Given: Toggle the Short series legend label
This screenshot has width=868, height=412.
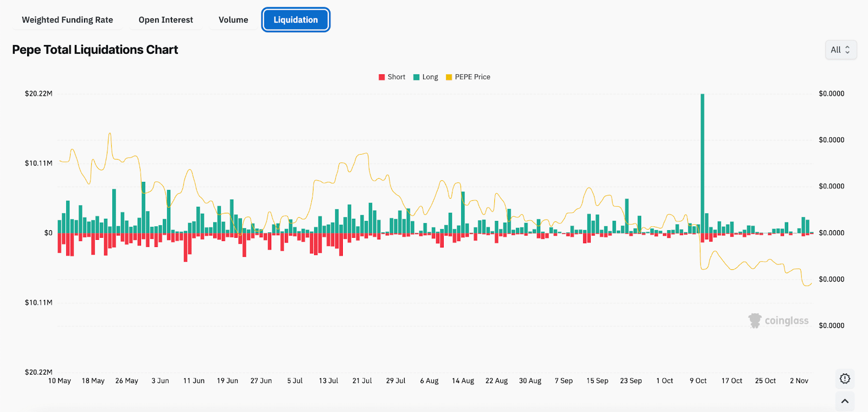Looking at the screenshot, I should tap(396, 77).
